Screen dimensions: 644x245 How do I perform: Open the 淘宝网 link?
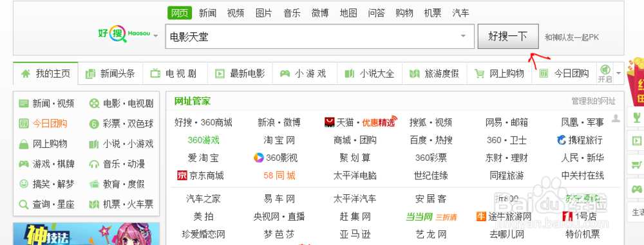coord(279,140)
